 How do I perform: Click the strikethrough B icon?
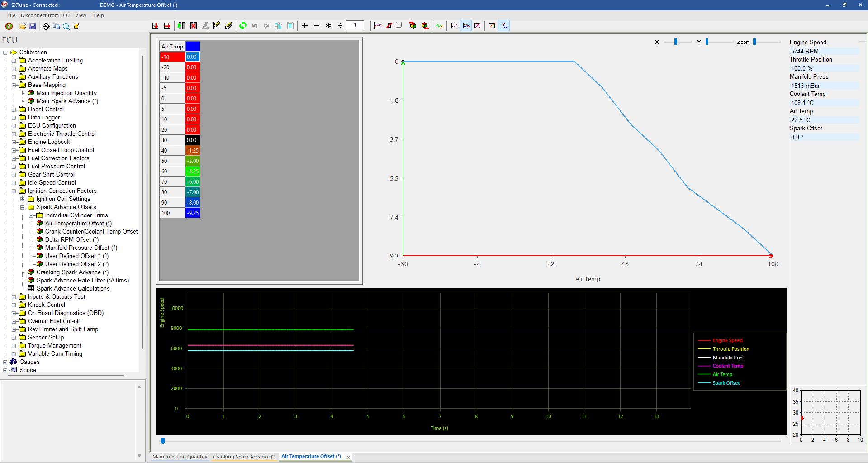tap(389, 26)
